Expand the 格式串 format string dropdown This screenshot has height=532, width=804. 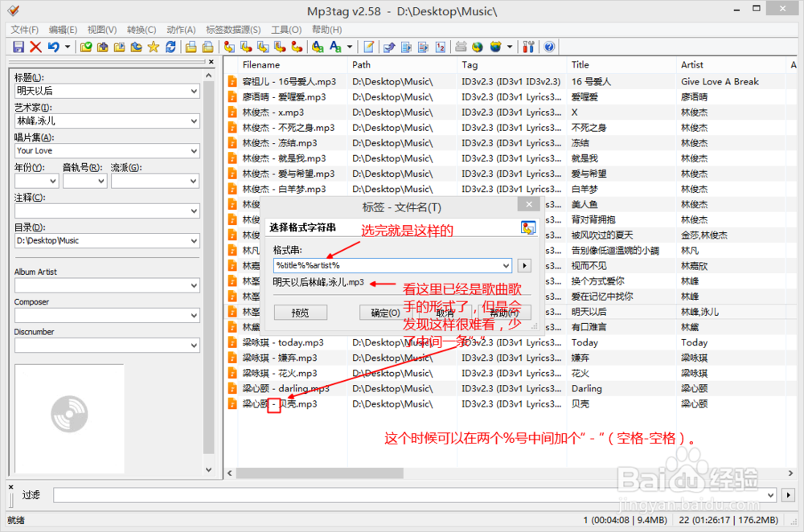(506, 265)
